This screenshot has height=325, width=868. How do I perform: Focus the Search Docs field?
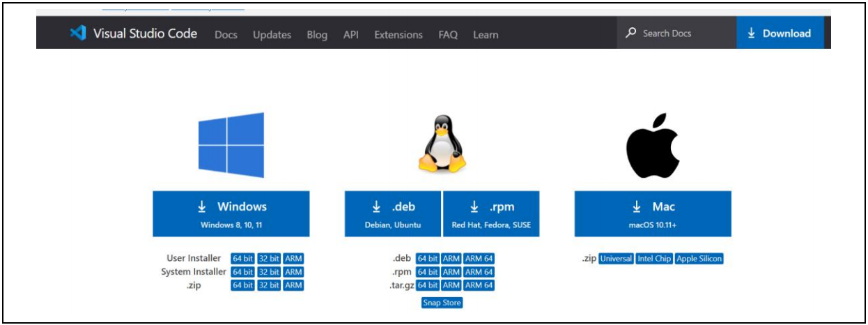(676, 33)
